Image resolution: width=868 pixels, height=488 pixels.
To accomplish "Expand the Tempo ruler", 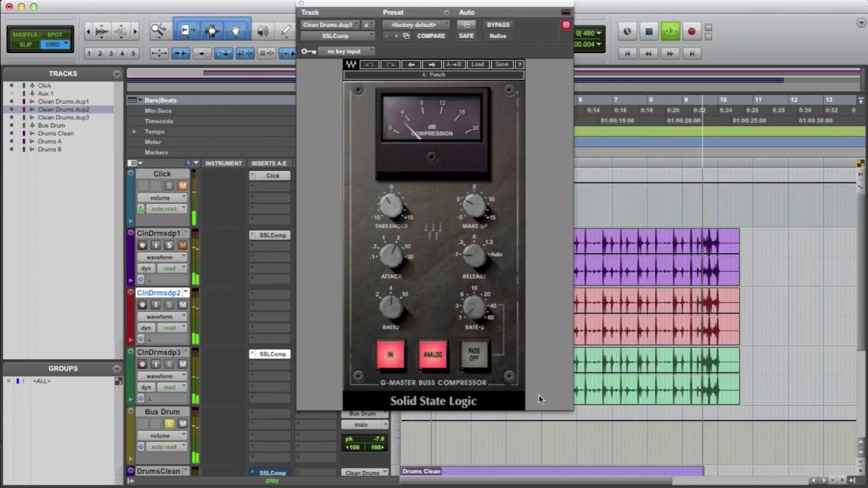I will [x=134, y=131].
